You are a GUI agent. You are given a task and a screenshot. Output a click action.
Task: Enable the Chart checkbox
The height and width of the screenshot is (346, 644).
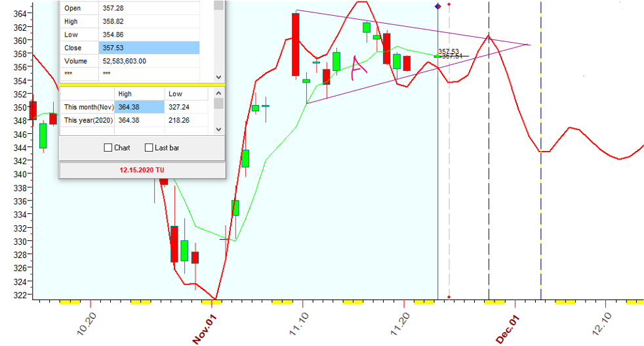tap(108, 148)
